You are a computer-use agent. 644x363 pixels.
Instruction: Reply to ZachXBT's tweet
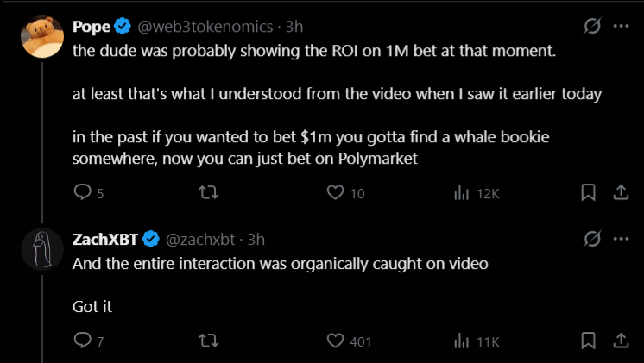tap(83, 341)
